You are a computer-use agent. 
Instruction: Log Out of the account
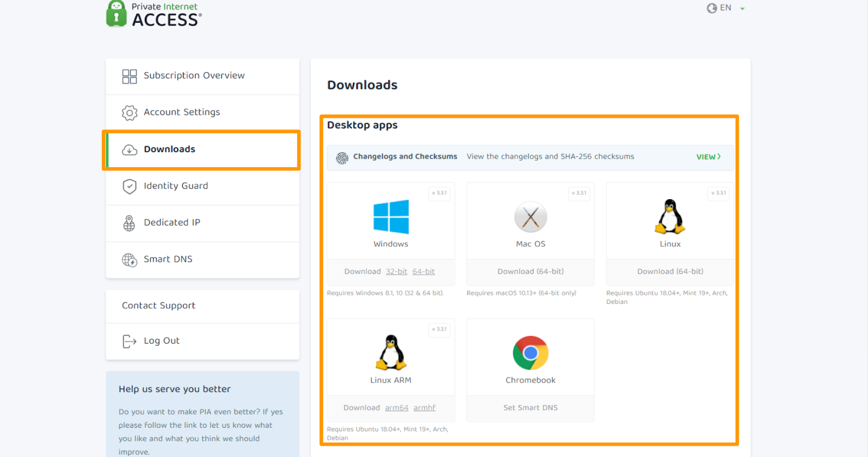[202, 341]
